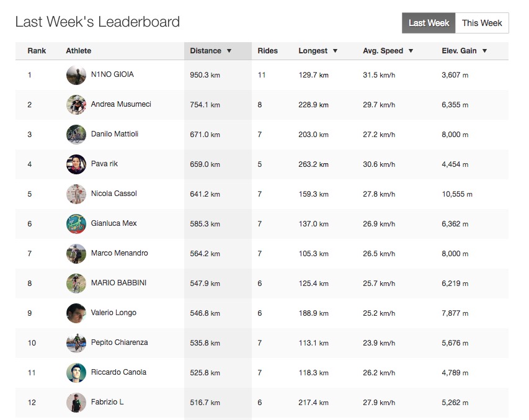529x420 pixels.
Task: Select Gianluca Mex's bicycle avatar
Action: click(x=76, y=224)
